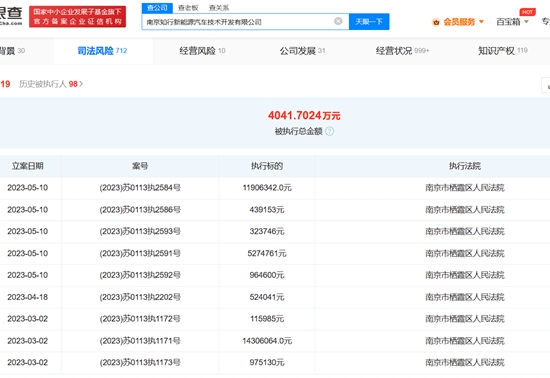Click the total 4041.7024万元 figure
The height and width of the screenshot is (378, 550).
tap(304, 115)
